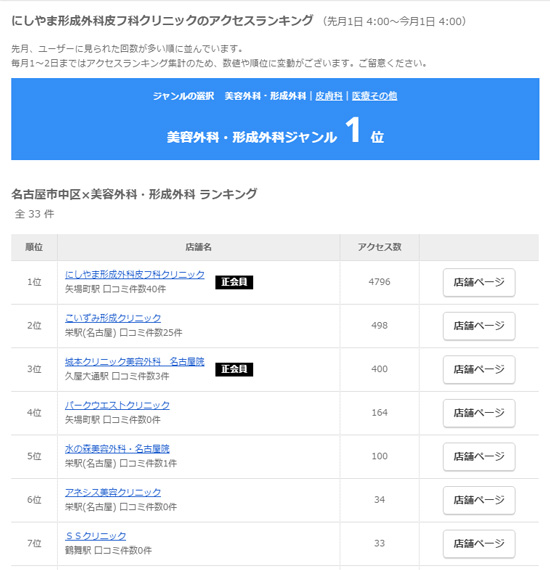Click rank cell 3位
Screen dimensions: 550x570
tap(34, 369)
